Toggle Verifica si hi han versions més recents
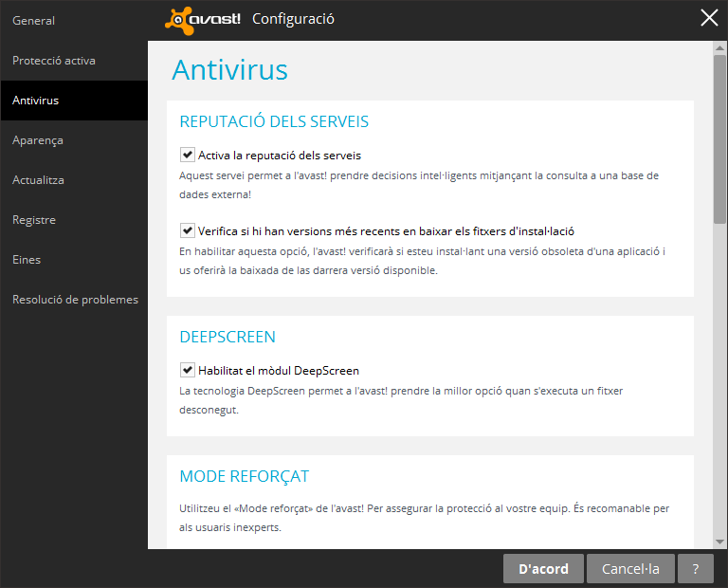The image size is (728, 588). (187, 230)
